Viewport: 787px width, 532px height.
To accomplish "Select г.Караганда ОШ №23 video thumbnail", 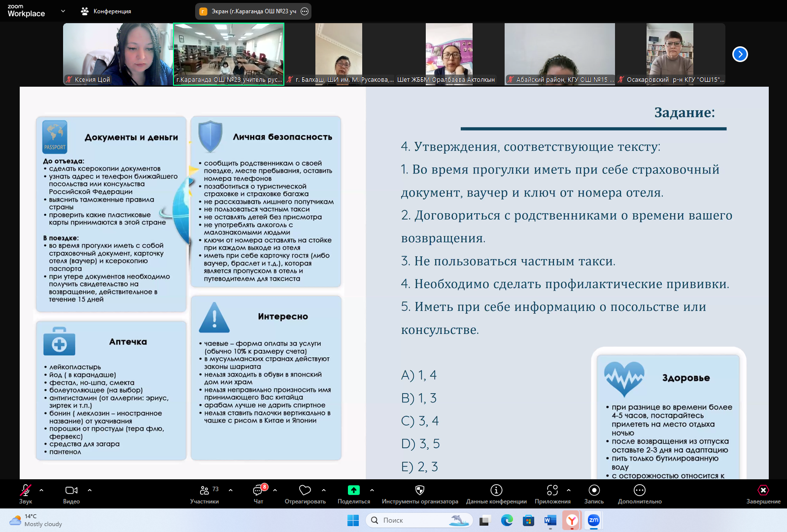I will pyautogui.click(x=229, y=54).
